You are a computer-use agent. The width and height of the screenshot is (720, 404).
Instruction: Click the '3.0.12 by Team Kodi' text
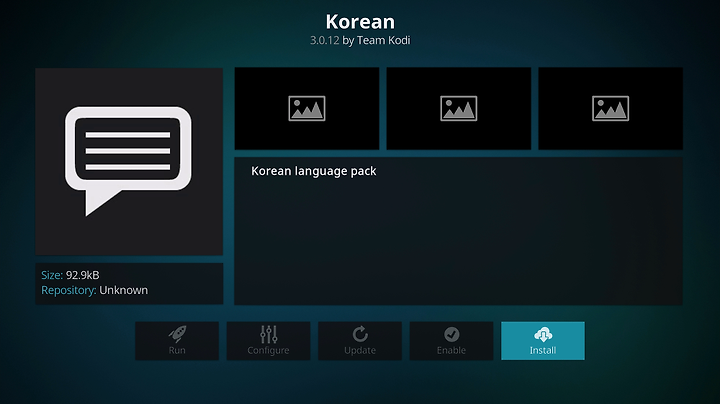360,40
